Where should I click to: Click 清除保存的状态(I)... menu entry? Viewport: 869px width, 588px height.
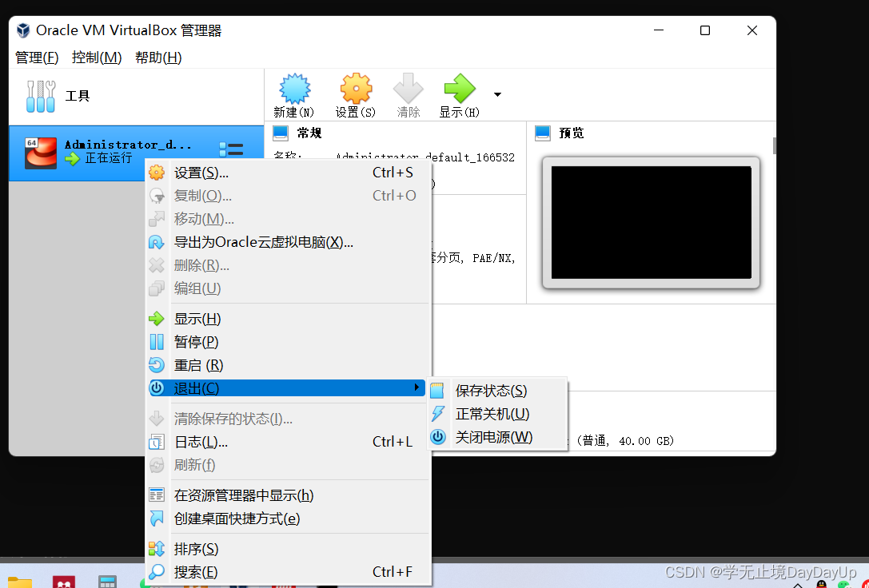288,419
